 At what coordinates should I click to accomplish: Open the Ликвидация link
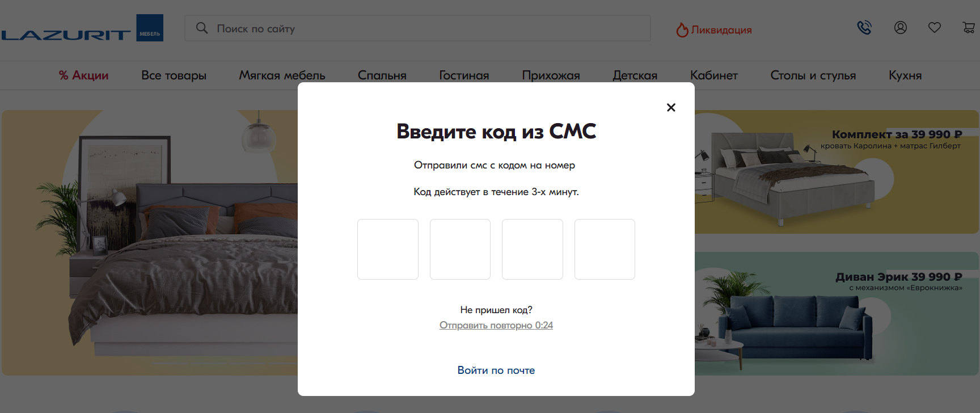click(721, 30)
